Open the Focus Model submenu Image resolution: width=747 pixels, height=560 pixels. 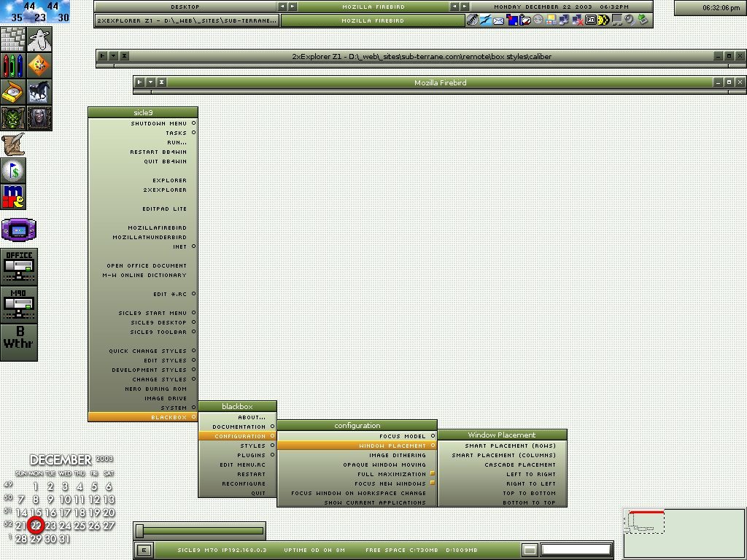tap(357, 436)
